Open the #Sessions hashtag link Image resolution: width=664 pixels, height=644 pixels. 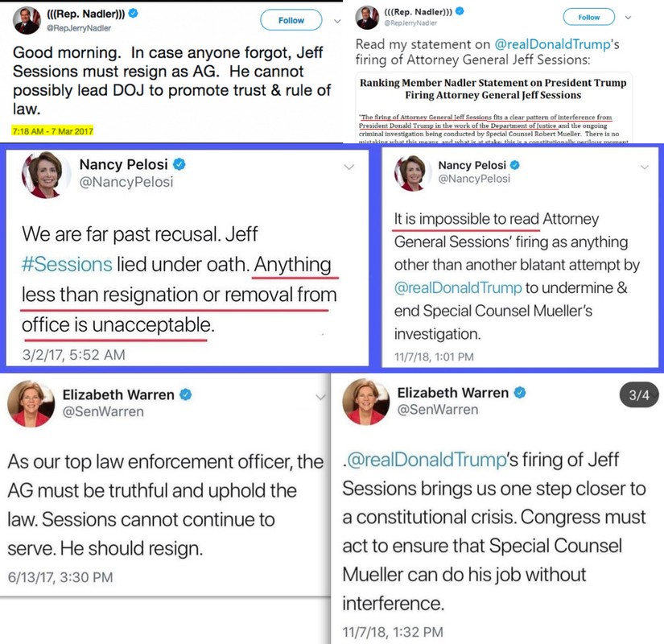pyautogui.click(x=67, y=264)
